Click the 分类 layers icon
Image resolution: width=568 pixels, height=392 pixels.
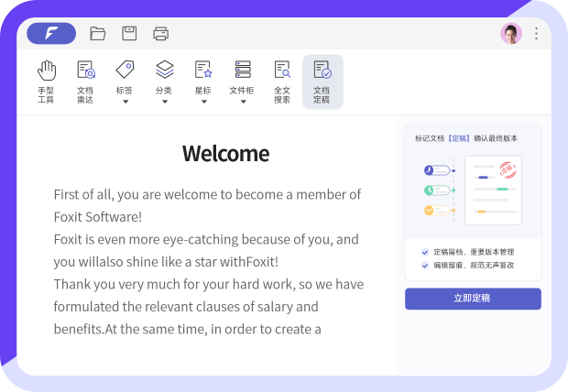(165, 70)
